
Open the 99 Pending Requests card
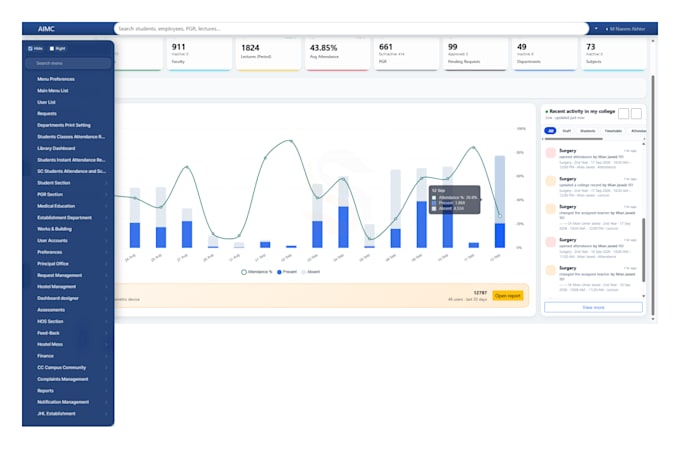tap(475, 54)
